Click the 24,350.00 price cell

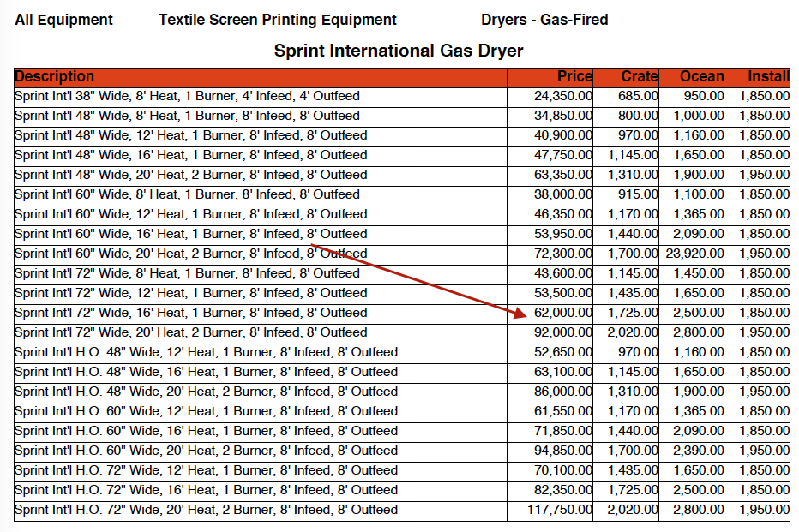click(563, 96)
